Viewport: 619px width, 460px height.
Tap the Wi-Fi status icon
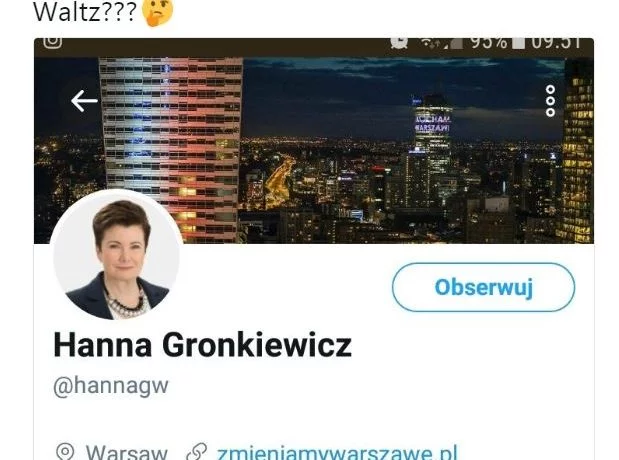pos(430,43)
